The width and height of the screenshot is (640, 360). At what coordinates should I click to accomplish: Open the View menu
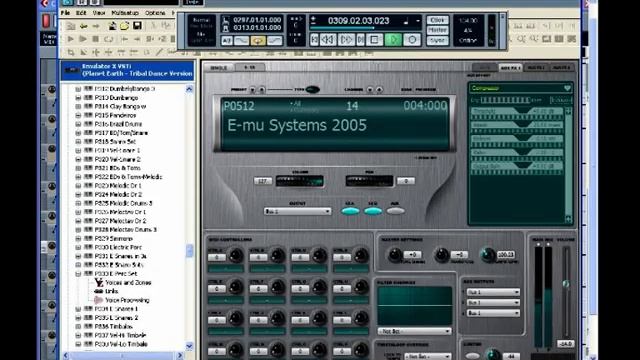99,13
